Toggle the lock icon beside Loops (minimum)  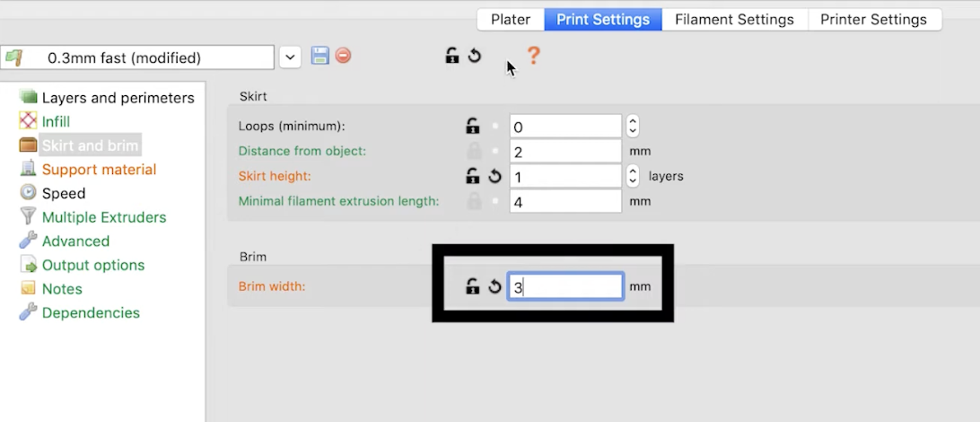pyautogui.click(x=472, y=127)
